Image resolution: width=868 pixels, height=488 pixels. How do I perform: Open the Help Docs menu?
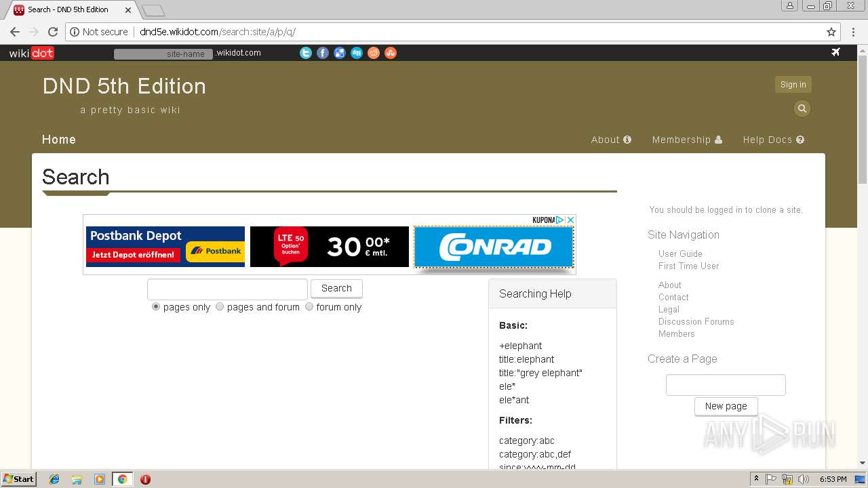point(774,140)
